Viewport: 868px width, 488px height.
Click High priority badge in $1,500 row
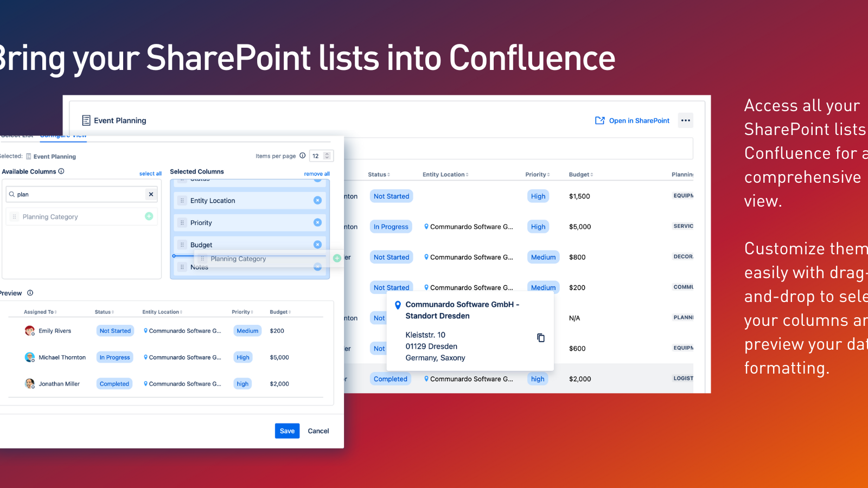(538, 196)
